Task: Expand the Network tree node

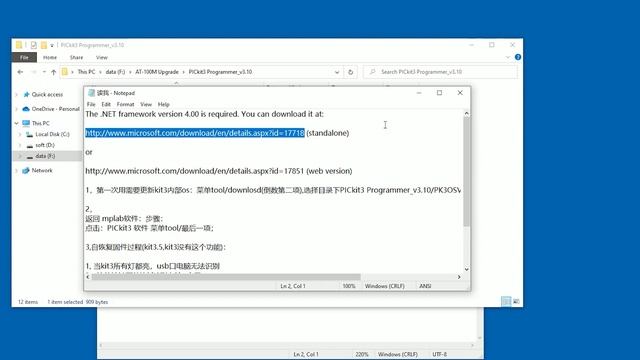Action: pos(17,171)
